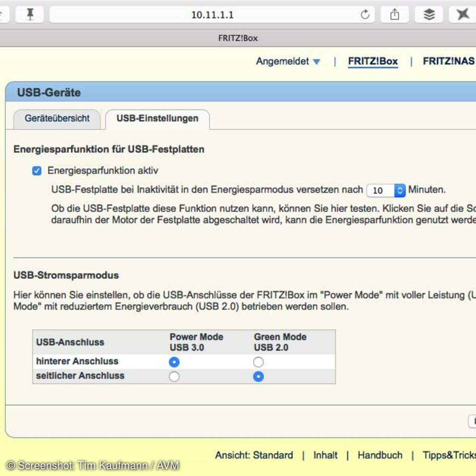The image size is (476, 476).
Task: Open the Inhalt footer link
Action: coord(325,455)
